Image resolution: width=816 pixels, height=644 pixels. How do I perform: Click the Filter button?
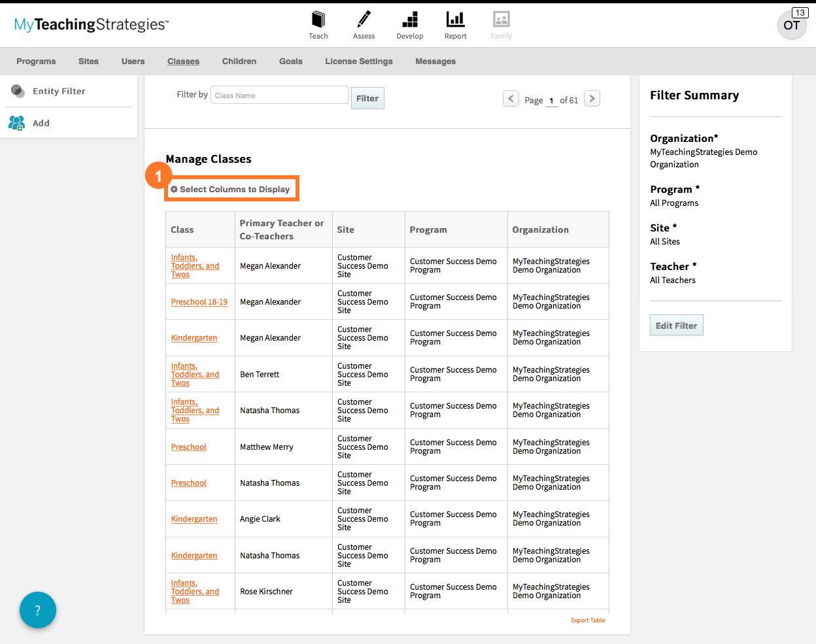[367, 97]
